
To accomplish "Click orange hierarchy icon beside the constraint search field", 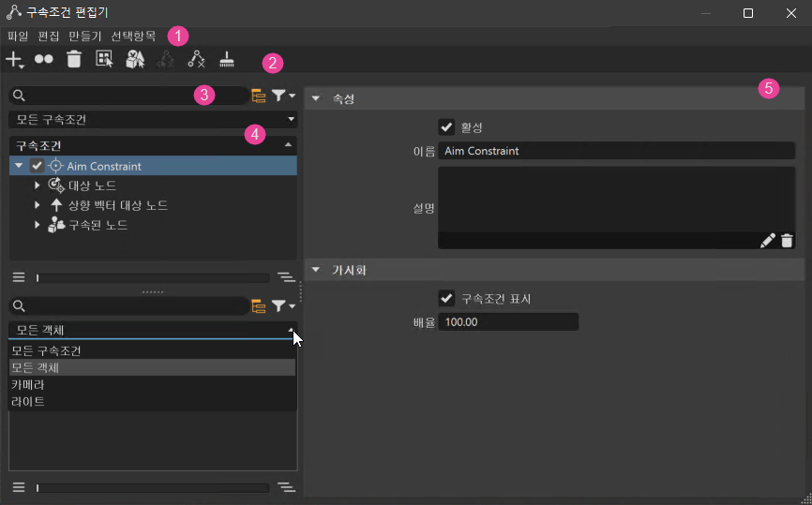I will click(259, 96).
